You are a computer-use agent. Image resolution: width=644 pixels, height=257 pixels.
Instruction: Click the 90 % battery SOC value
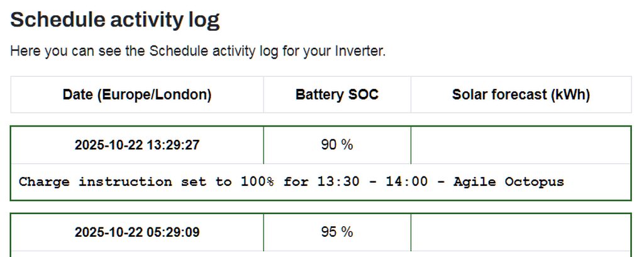pos(337,145)
